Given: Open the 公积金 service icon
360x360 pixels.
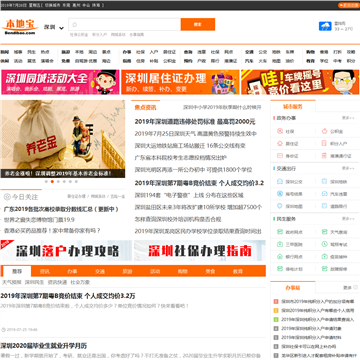Looking at the screenshot, I should pyautogui.click(x=325, y=131).
